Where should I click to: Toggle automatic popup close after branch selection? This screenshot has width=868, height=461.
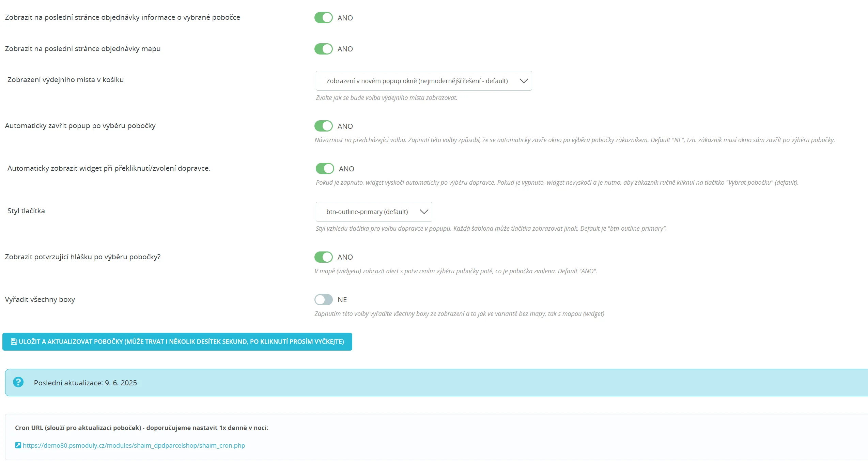click(x=323, y=126)
